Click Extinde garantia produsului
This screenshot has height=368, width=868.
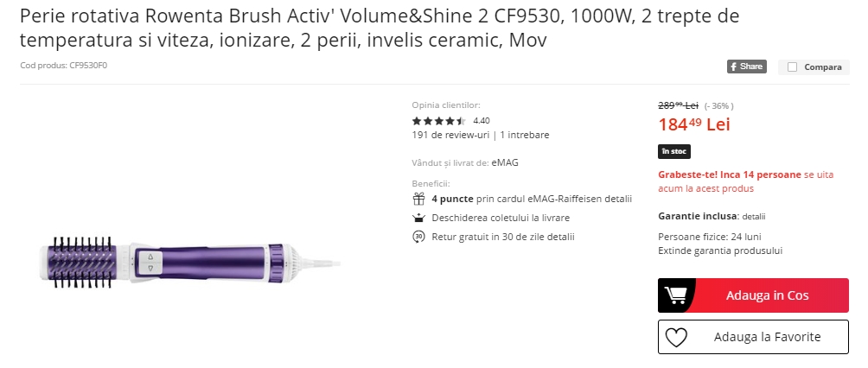[x=719, y=251]
